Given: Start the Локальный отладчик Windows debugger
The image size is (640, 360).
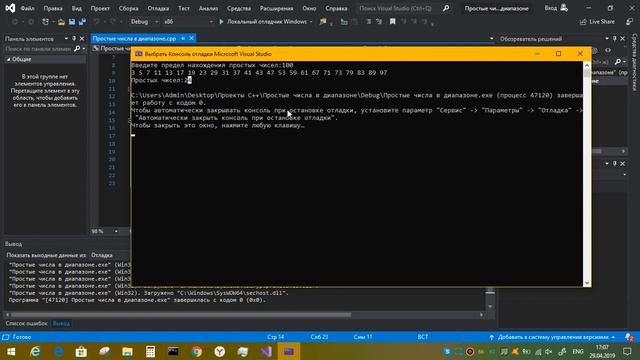Looking at the screenshot, I should tap(263, 22).
